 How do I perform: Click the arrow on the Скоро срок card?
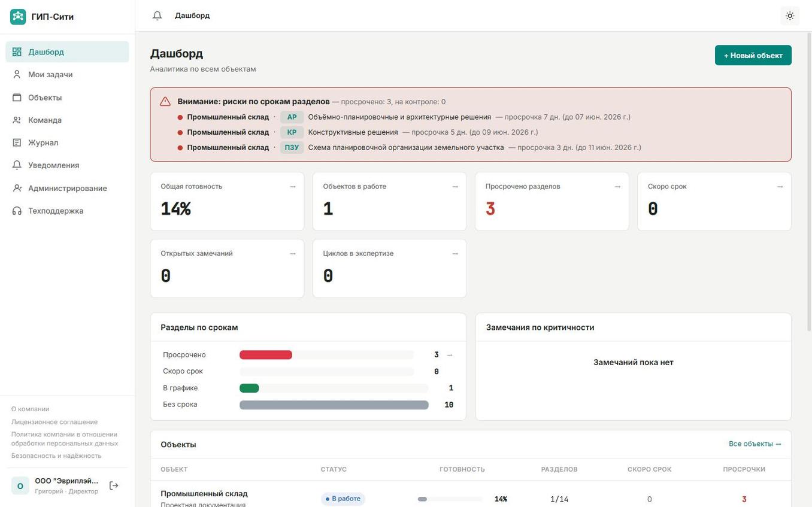pyautogui.click(x=780, y=187)
